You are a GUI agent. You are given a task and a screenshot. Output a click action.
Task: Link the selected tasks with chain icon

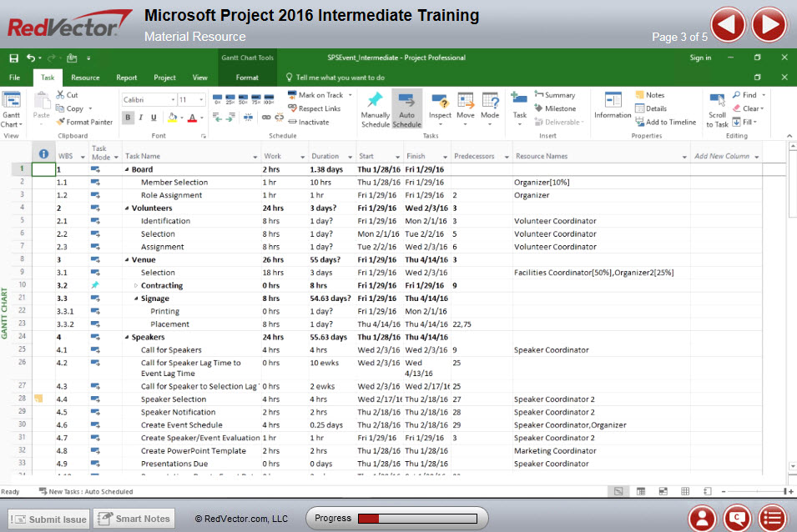coord(268,116)
